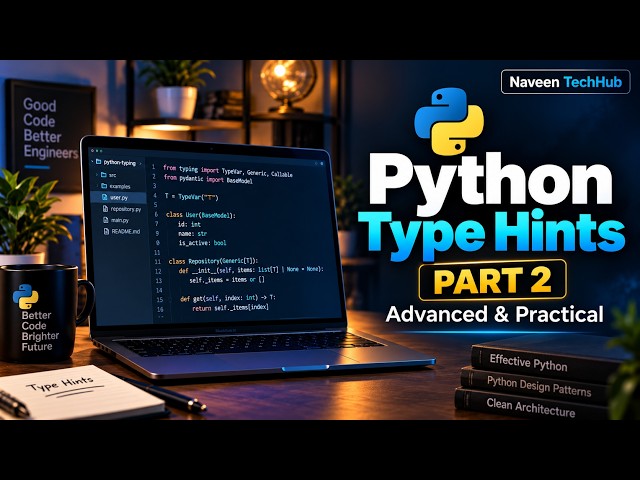Viewport: 640px width, 480px height.
Task: Click the 'id: int' code line
Action: [189, 224]
